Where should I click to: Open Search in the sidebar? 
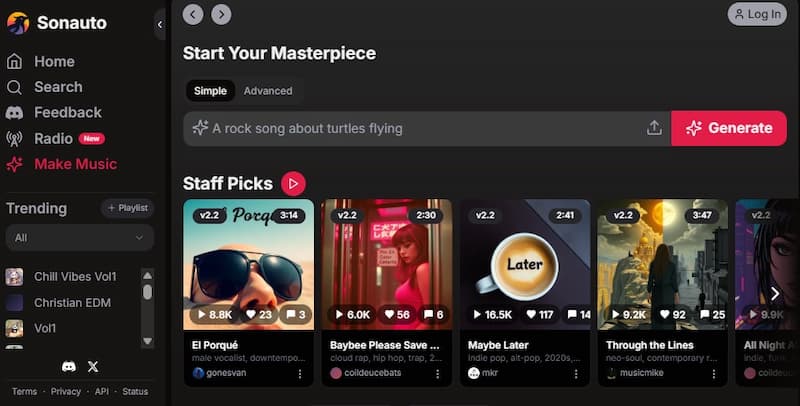pos(58,87)
